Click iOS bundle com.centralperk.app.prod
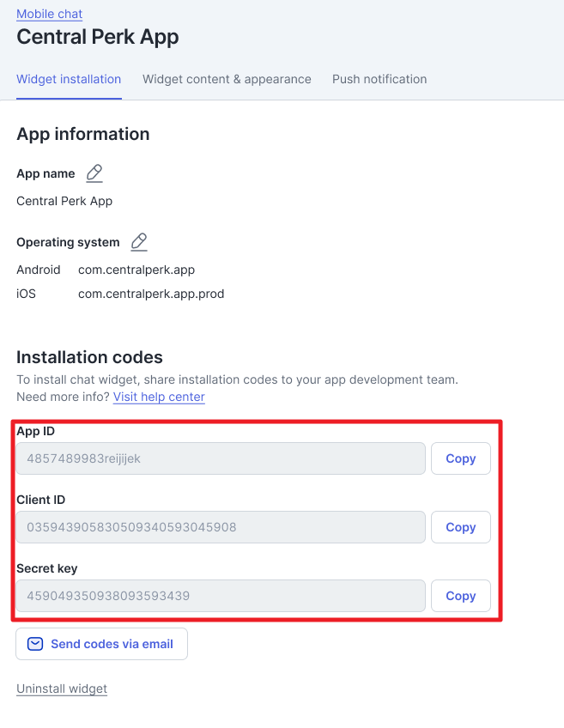The image size is (564, 728). [x=151, y=294]
